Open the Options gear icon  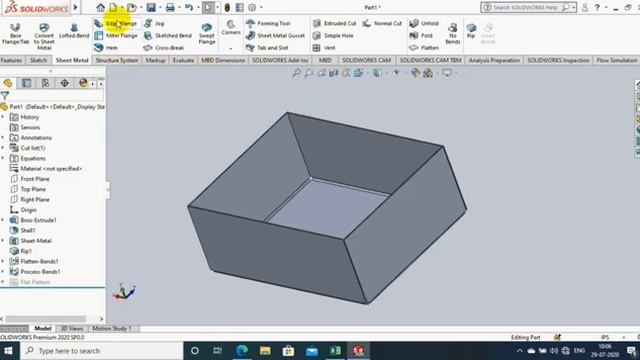(x=252, y=7)
